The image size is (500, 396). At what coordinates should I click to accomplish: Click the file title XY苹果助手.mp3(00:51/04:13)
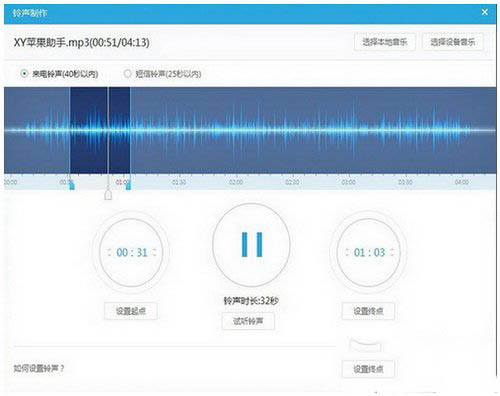[82, 42]
